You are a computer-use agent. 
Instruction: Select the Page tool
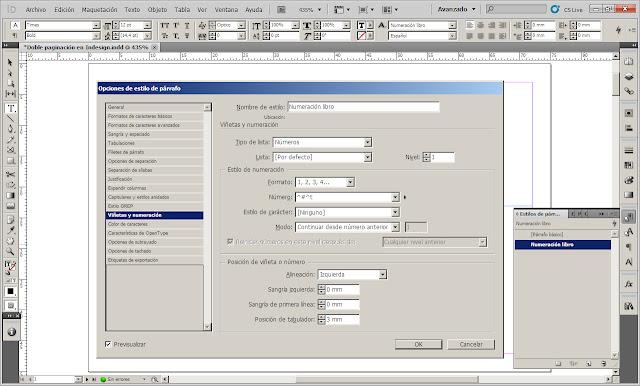click(10, 83)
